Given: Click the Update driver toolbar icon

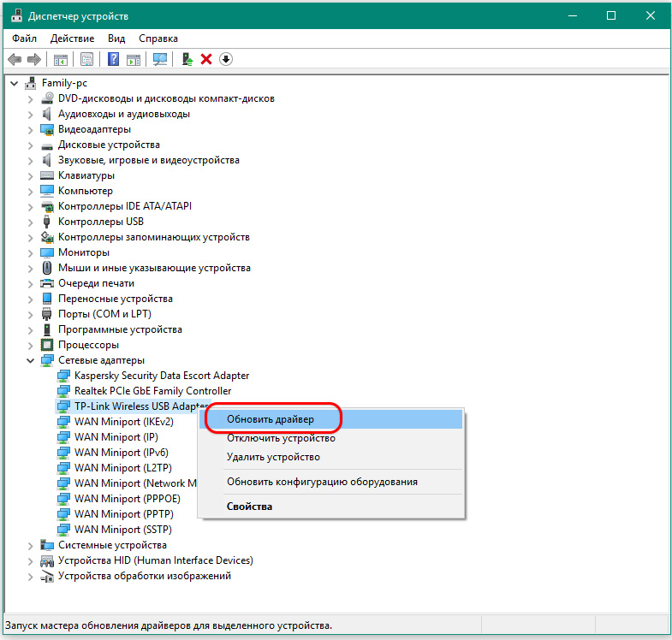Looking at the screenshot, I should coord(187,59).
